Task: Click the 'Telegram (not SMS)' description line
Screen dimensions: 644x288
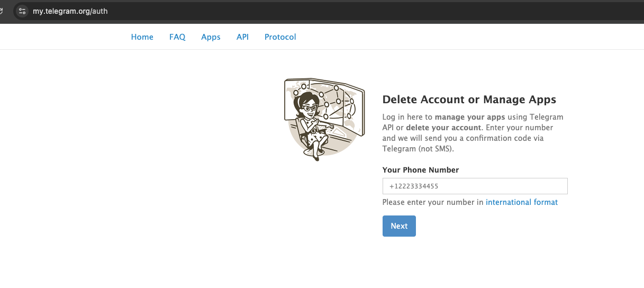Action: (418, 149)
